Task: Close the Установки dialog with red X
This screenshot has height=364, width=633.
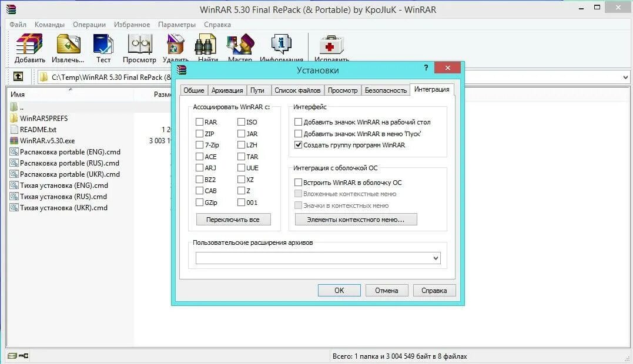Action: coord(447,68)
